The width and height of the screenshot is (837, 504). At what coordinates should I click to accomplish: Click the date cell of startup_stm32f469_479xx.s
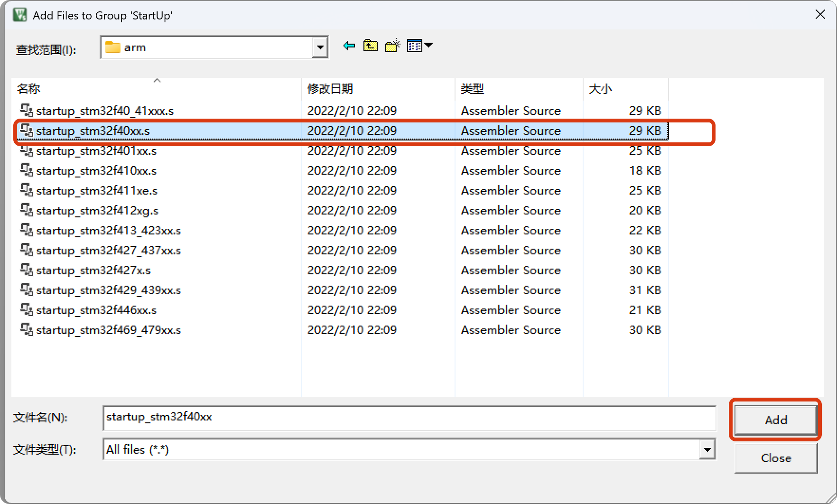352,330
